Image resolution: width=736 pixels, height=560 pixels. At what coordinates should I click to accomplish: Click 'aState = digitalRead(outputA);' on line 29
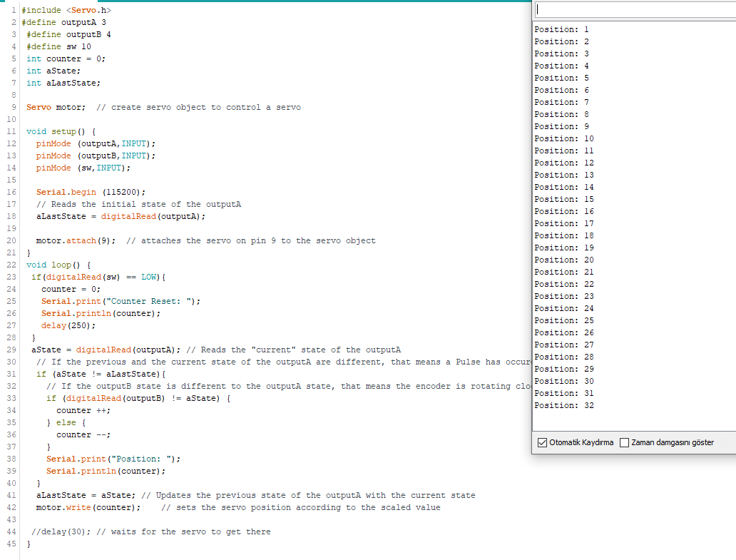coord(106,350)
